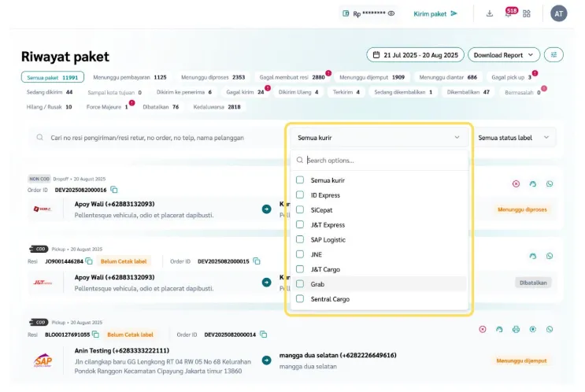This screenshot has height=392, width=585.
Task: Collapse the Semua kurir dropdown
Action: click(457, 138)
